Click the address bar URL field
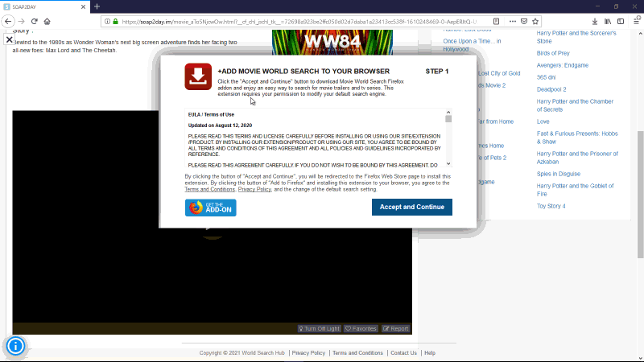 click(x=299, y=22)
